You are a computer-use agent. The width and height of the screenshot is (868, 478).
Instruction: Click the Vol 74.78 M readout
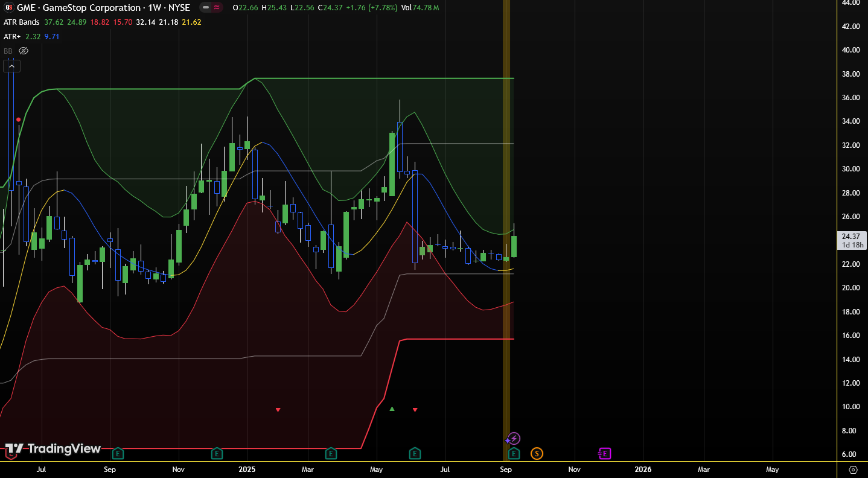click(420, 8)
